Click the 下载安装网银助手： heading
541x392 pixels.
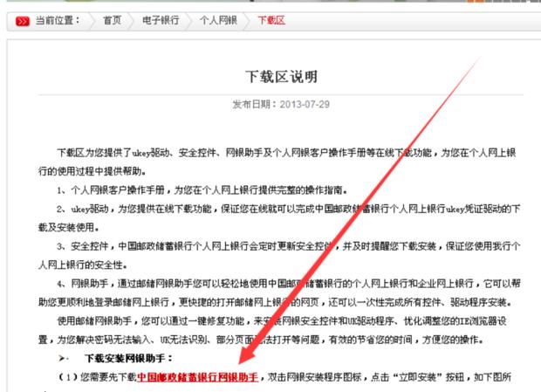(x=128, y=359)
